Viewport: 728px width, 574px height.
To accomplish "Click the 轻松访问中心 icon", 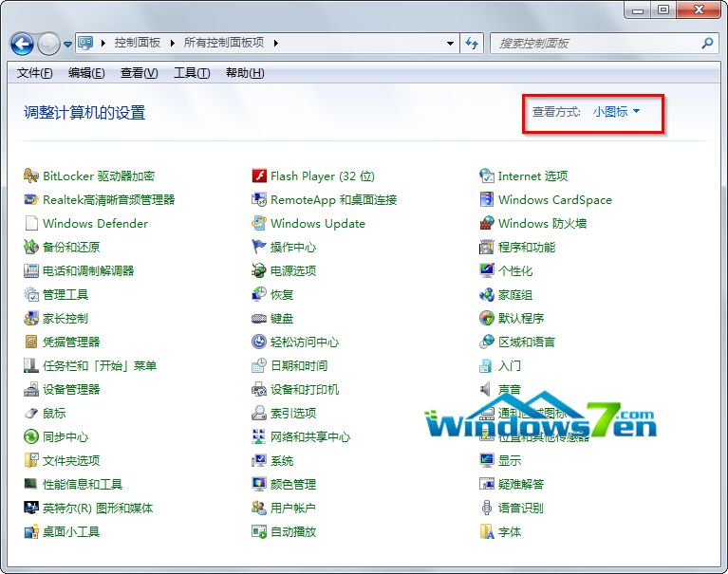I will 259,342.
